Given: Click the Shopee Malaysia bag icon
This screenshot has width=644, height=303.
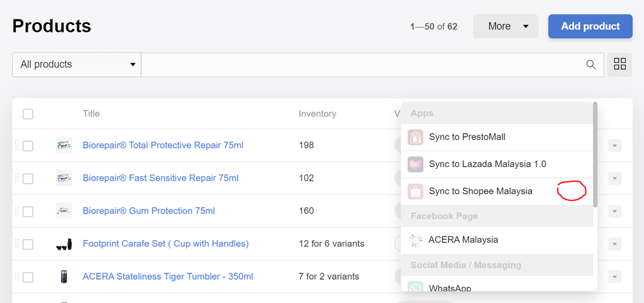Looking at the screenshot, I should (415, 191).
